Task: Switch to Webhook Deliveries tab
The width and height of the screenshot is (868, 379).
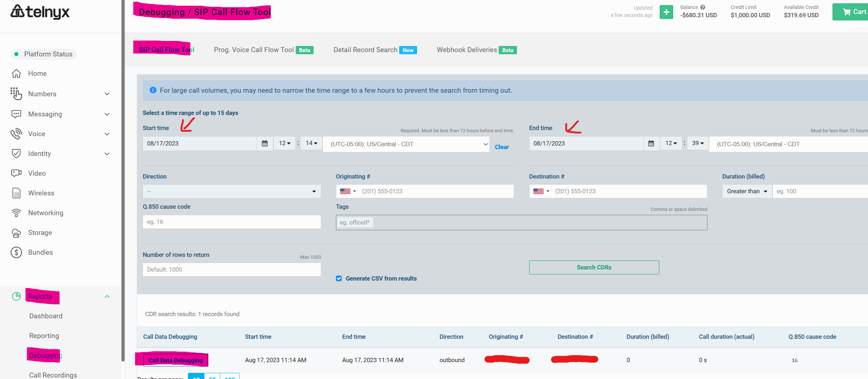Action: (477, 50)
